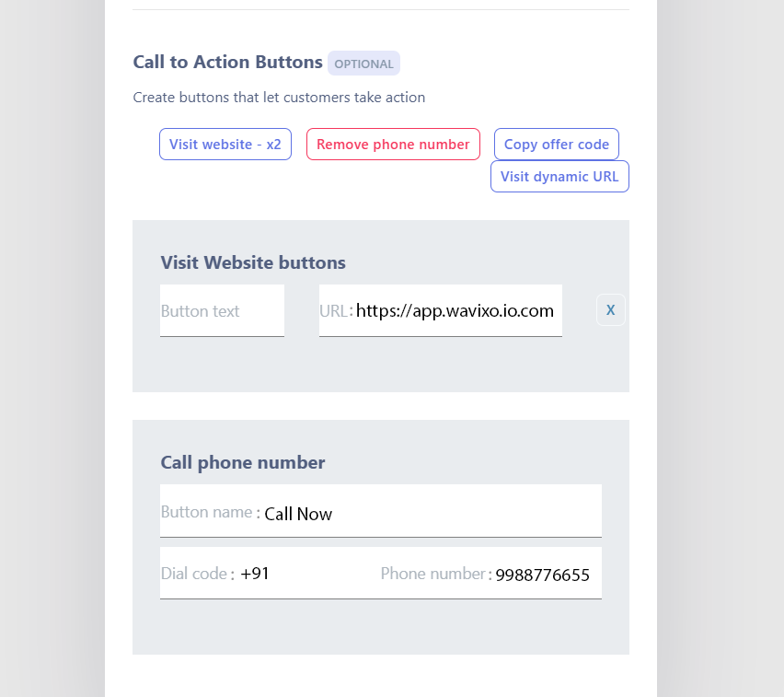Remove the website button using the X
Screen dimensions: 784x697
click(x=611, y=310)
